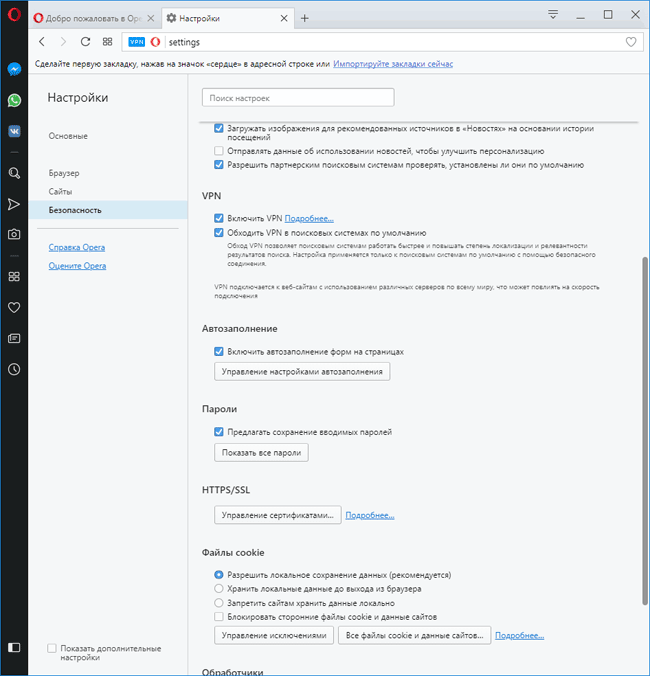Click the reload page button

click(x=85, y=42)
